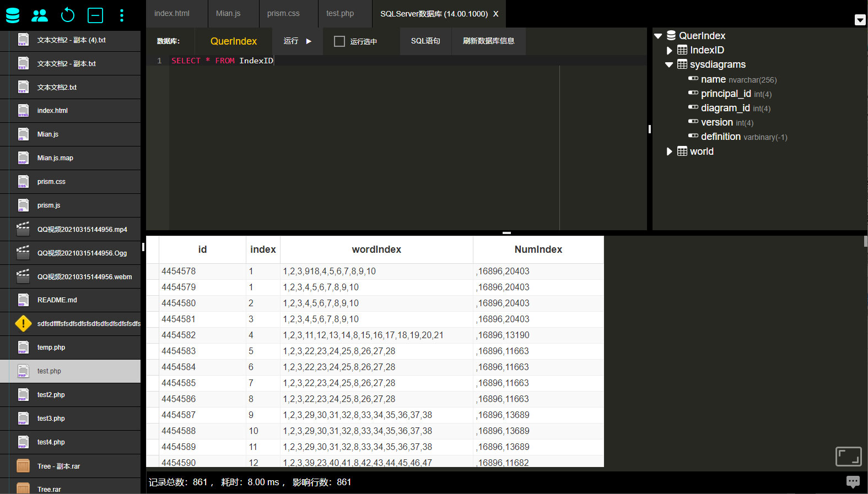Click the Run query button
Image resolution: width=868 pixels, height=494 pixels.
298,41
